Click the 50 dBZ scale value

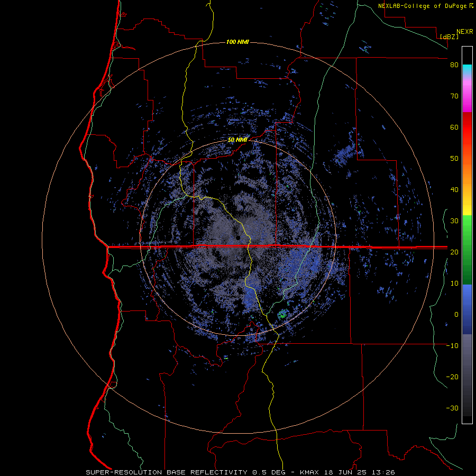[x=454, y=159]
